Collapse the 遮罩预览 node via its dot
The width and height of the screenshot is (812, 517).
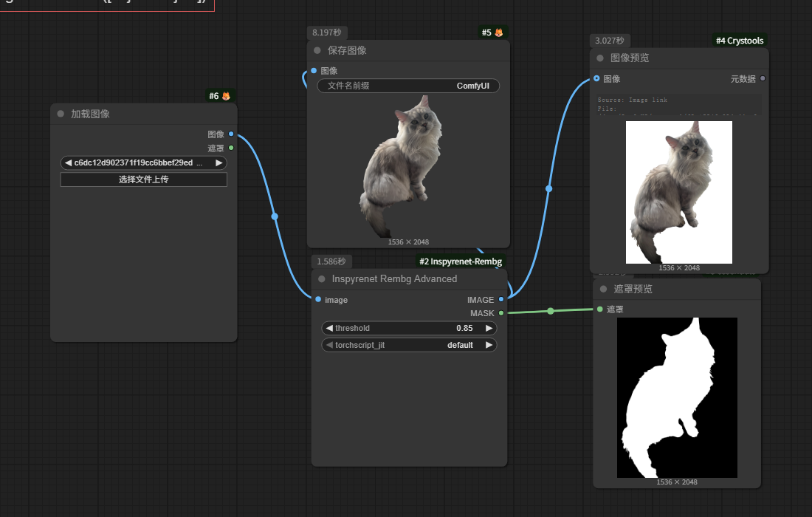[603, 289]
